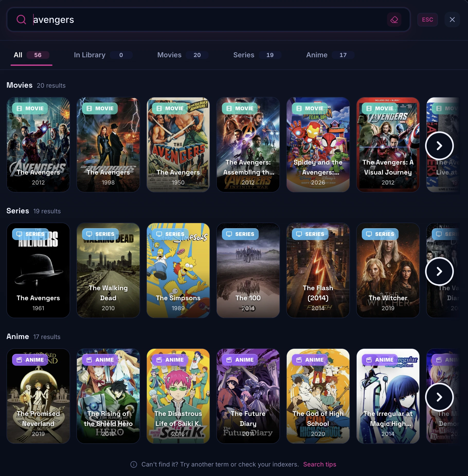468x476 pixels.
Task: Open The Promised Neverland anime card
Action: (x=38, y=396)
